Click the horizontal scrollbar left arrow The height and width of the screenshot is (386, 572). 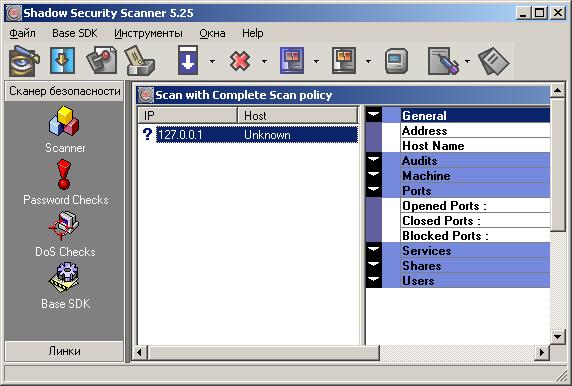[139, 352]
